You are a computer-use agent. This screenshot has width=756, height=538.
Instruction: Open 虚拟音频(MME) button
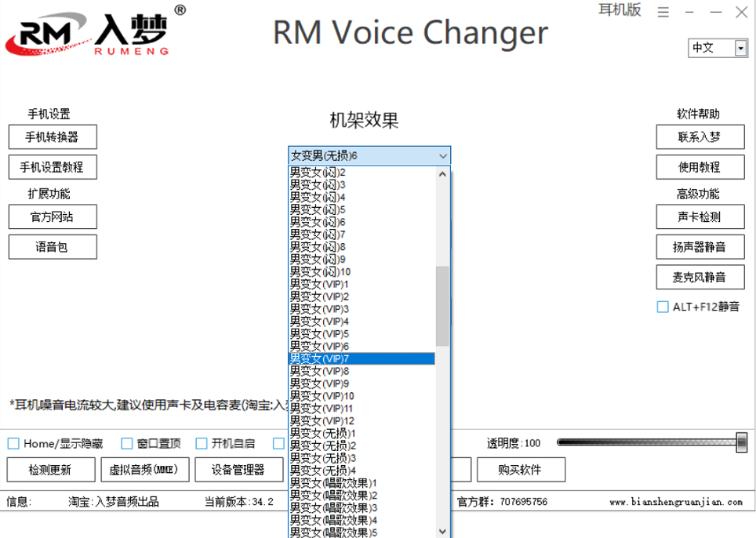click(144, 470)
